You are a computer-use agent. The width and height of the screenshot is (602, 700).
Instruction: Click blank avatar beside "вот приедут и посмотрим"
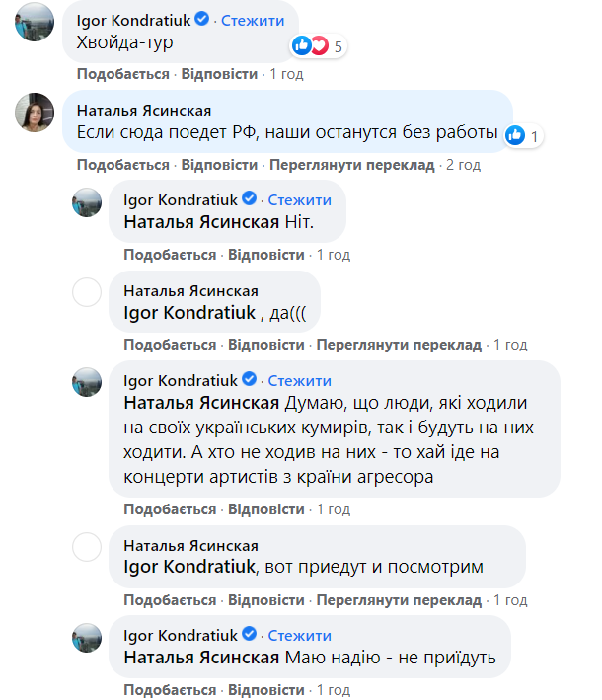coord(89,548)
